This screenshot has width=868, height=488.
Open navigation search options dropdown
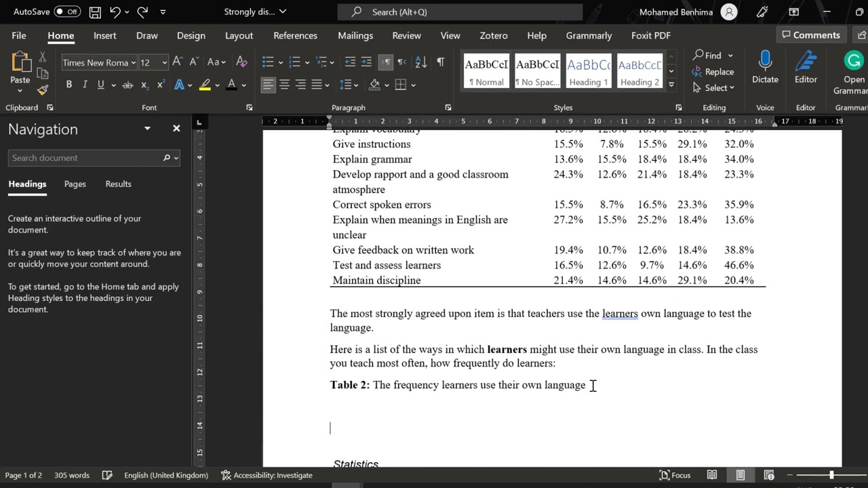176,158
